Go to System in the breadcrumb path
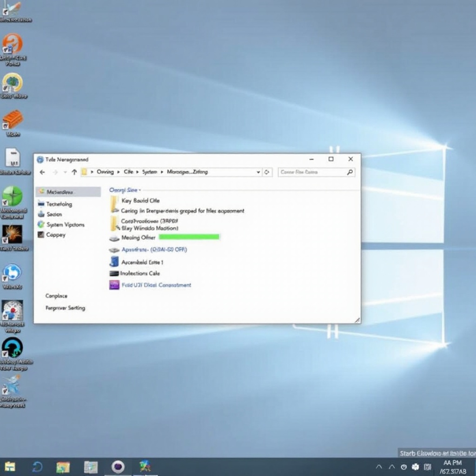Viewport: 476px width, 476px height. coord(150,172)
